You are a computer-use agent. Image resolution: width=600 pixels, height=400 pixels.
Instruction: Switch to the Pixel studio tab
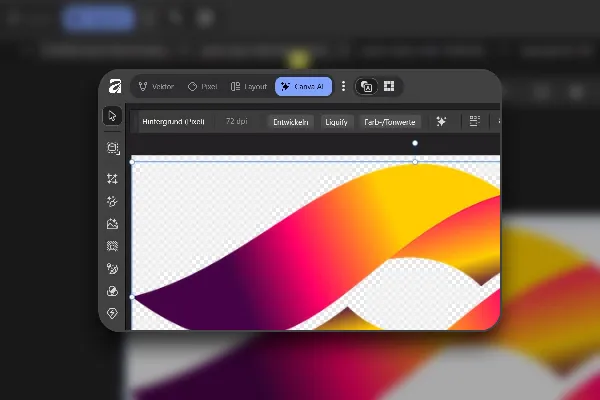203,87
